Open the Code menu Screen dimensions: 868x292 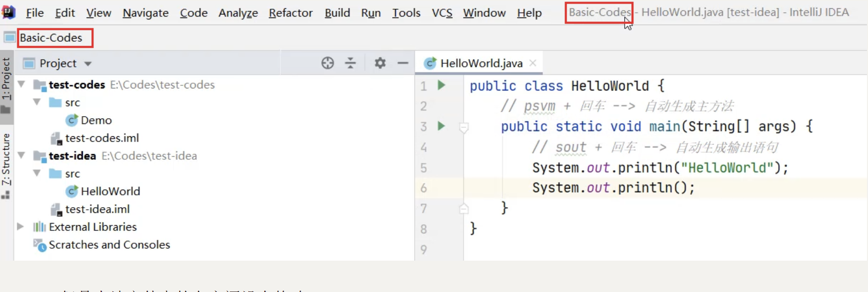194,12
